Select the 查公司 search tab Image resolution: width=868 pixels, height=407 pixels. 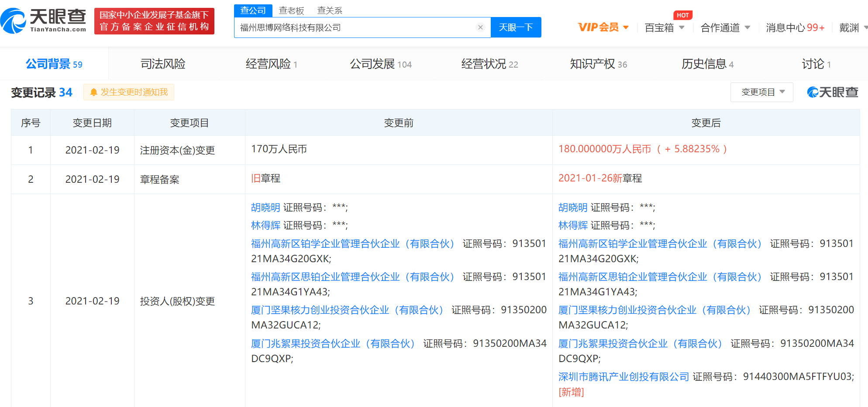(x=253, y=10)
